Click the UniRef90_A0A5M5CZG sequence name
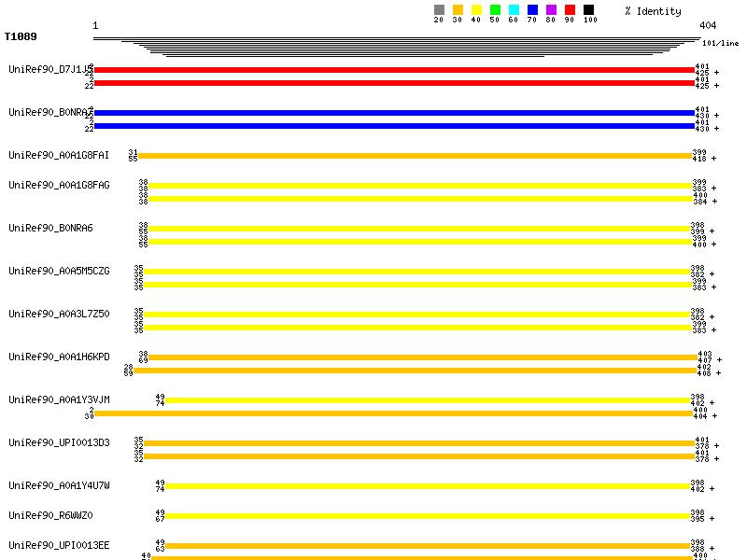747x560 pixels. [59, 271]
